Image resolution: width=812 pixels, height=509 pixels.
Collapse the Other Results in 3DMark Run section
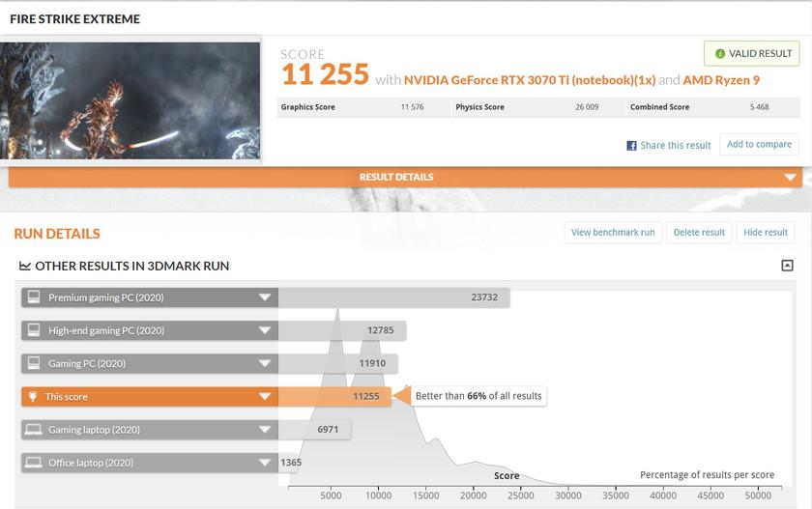787,266
